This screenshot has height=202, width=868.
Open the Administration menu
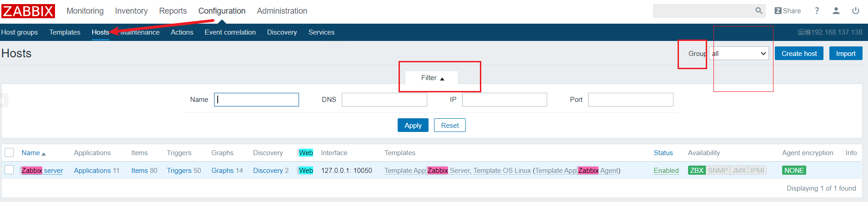point(282,11)
